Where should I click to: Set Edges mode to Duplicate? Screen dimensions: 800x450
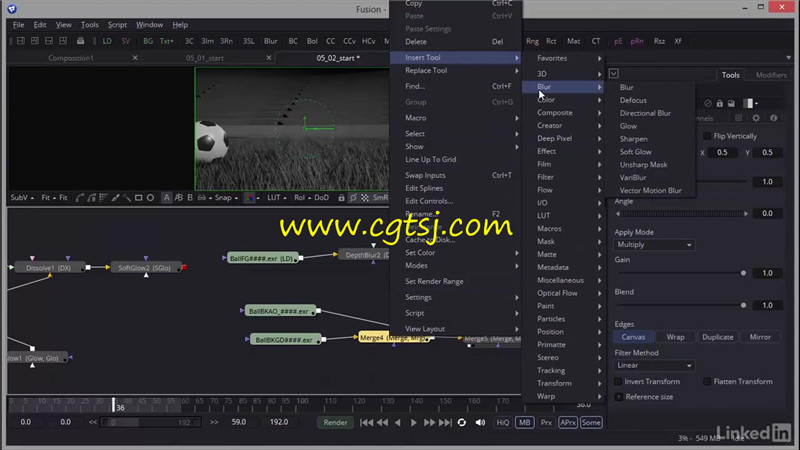point(717,337)
